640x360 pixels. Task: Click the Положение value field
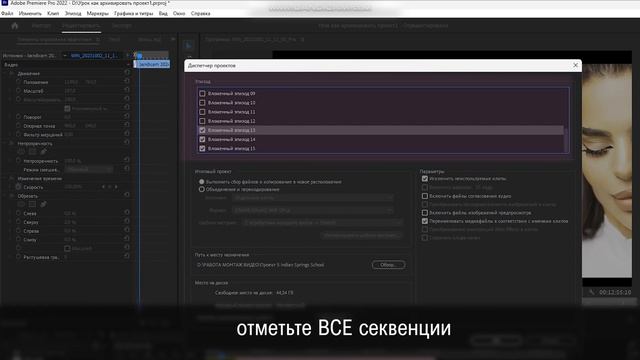point(80,82)
